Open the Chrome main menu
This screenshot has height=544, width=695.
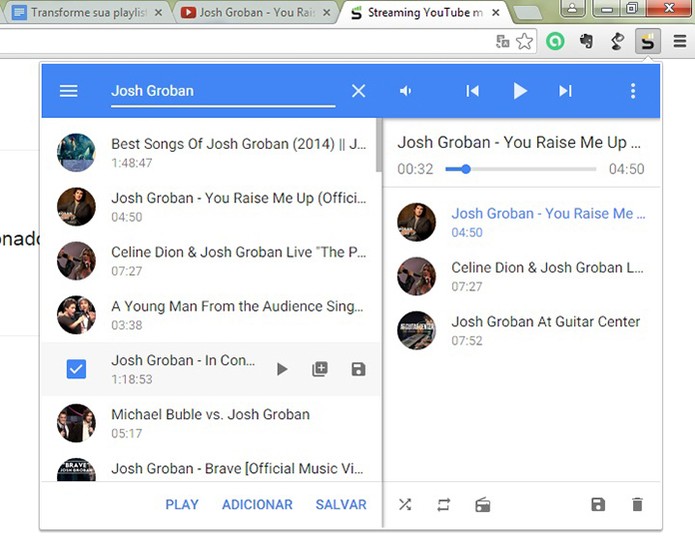pos(680,42)
